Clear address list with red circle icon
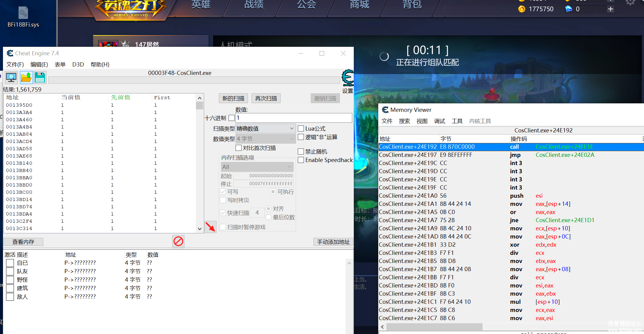The height and width of the screenshot is (334, 644). click(178, 241)
